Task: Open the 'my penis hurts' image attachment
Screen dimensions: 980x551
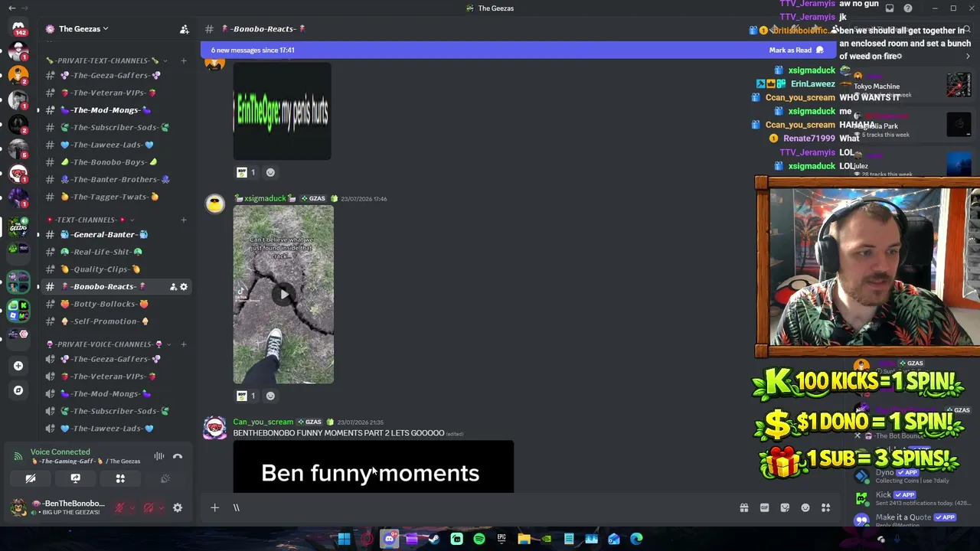Action: [x=283, y=112]
